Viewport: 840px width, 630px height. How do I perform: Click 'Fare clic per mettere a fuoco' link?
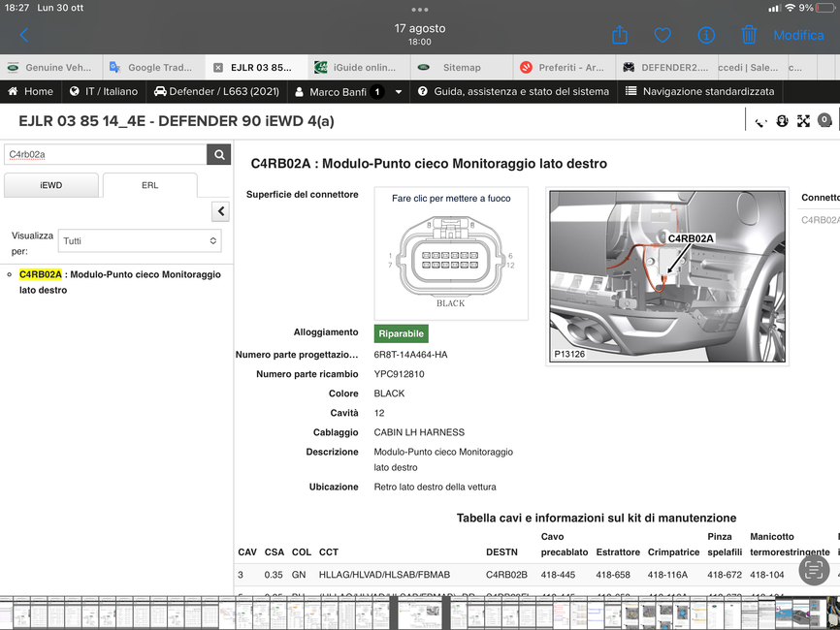pyautogui.click(x=451, y=198)
